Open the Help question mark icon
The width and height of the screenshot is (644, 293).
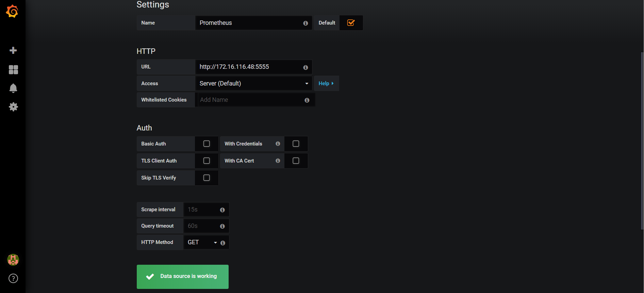[13, 278]
